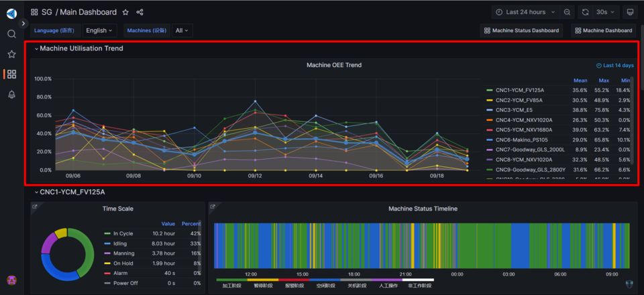Open the Machines dropdown showing All
This screenshot has height=295, width=644.
[182, 30]
